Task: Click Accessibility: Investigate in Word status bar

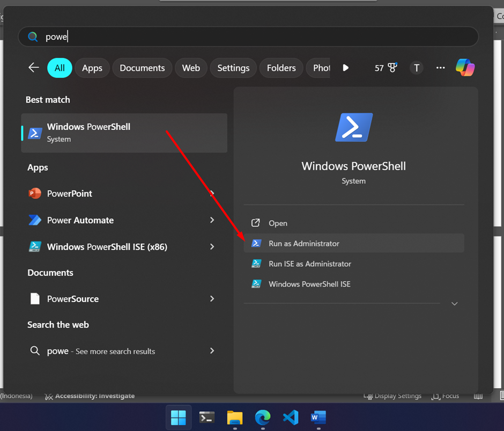Action: 90,396
